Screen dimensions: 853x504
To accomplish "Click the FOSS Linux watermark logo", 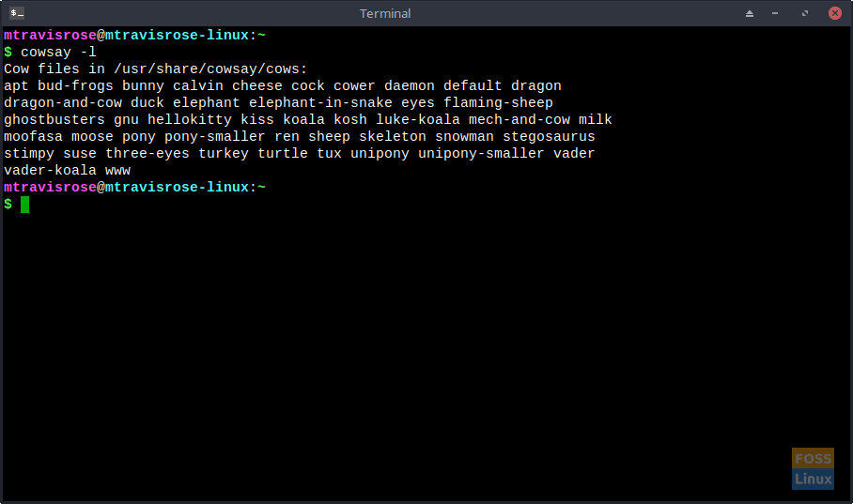I will (x=813, y=468).
